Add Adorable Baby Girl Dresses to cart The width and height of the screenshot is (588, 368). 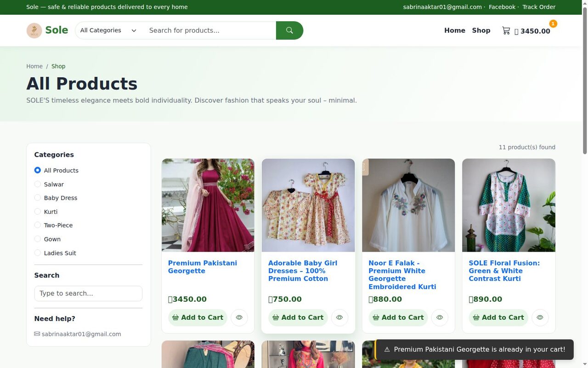(x=298, y=317)
